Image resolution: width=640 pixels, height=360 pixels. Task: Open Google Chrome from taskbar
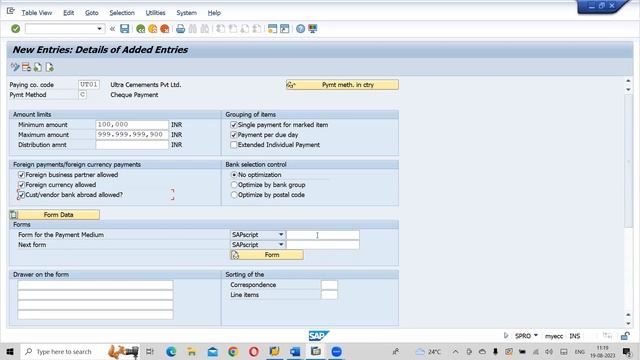[233, 351]
